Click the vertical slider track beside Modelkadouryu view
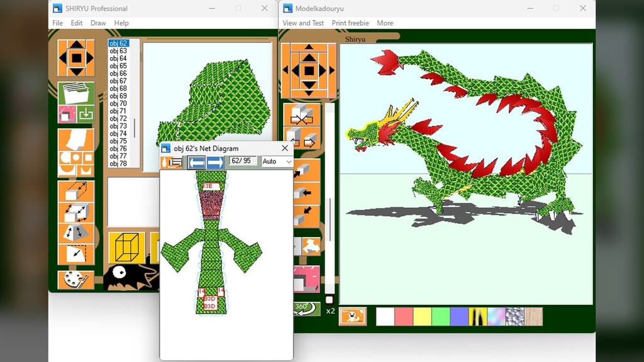 click(330, 197)
